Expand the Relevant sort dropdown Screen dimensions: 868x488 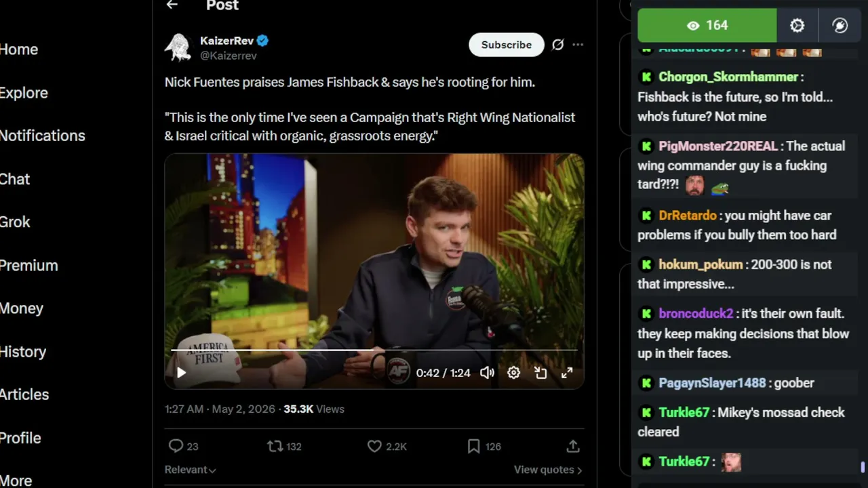(191, 470)
